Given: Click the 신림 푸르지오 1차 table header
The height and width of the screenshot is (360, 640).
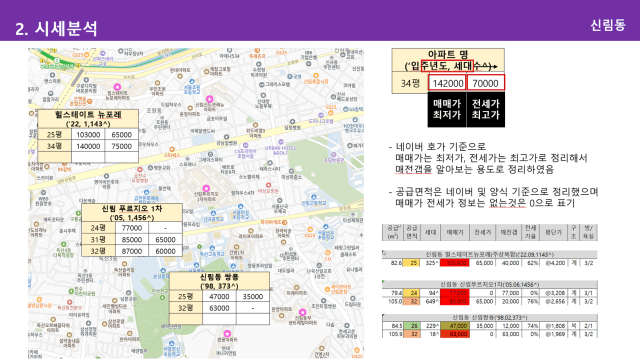Looking at the screenshot, I should 132,213.
